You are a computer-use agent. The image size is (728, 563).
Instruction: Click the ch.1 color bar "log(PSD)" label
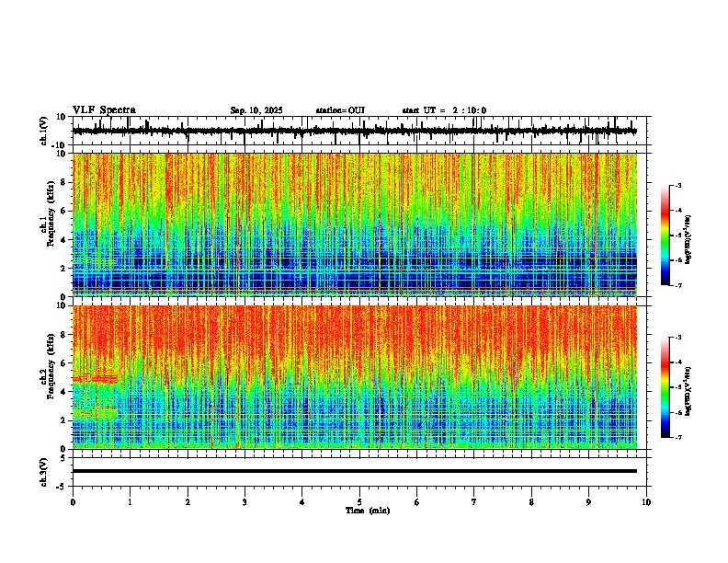[x=688, y=239]
